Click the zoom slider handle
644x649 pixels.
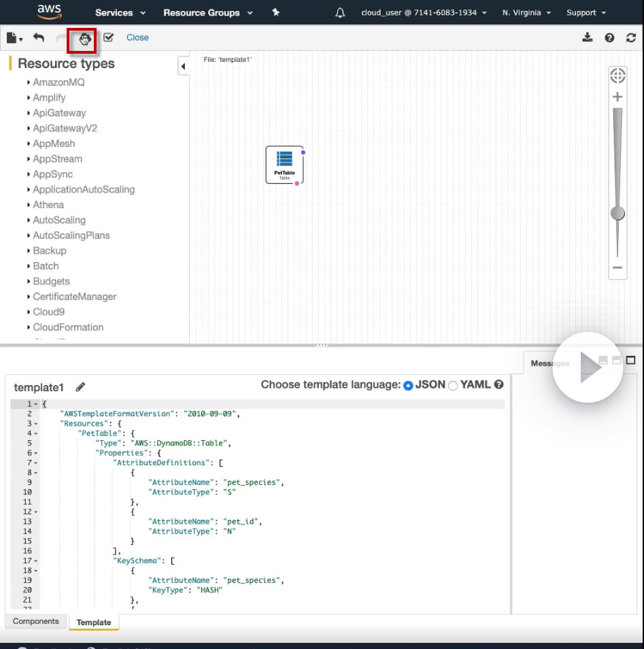pos(617,214)
